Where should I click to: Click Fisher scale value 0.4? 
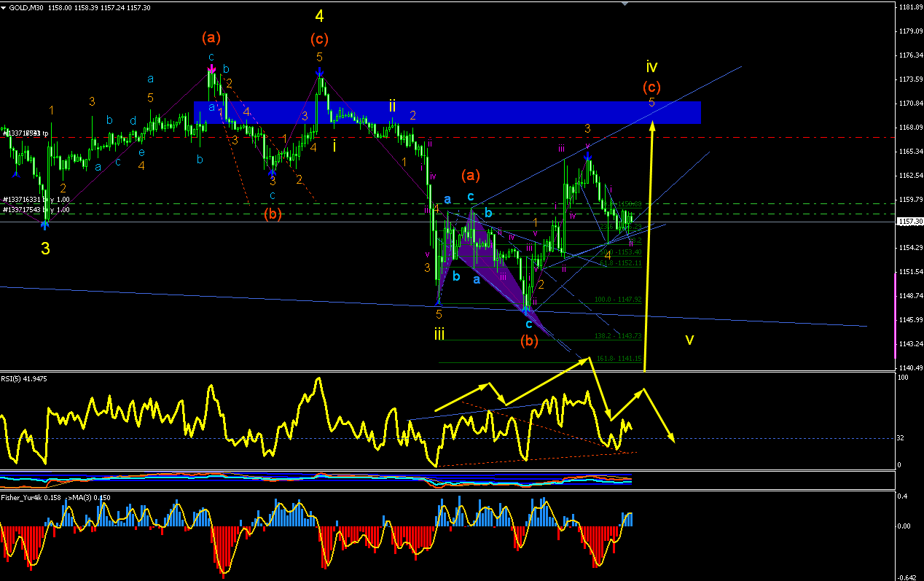[x=904, y=497]
